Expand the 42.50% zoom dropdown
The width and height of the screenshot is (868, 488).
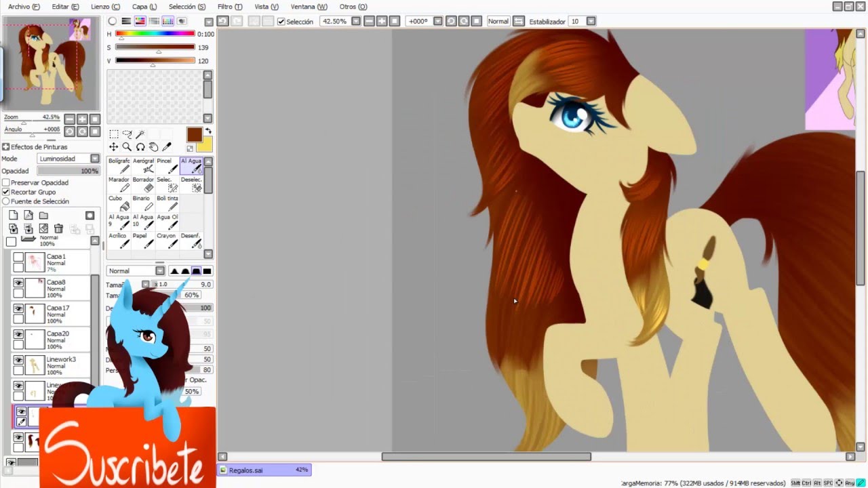356,21
